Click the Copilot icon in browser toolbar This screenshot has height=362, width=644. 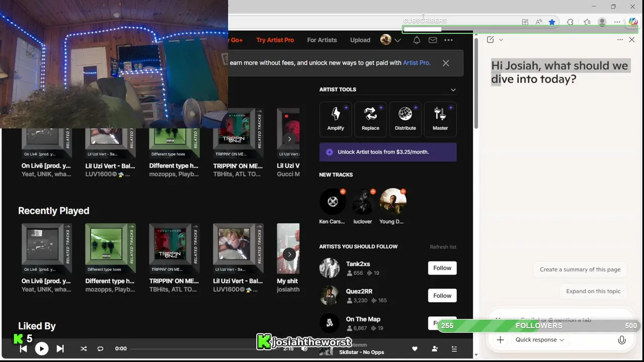click(x=633, y=22)
